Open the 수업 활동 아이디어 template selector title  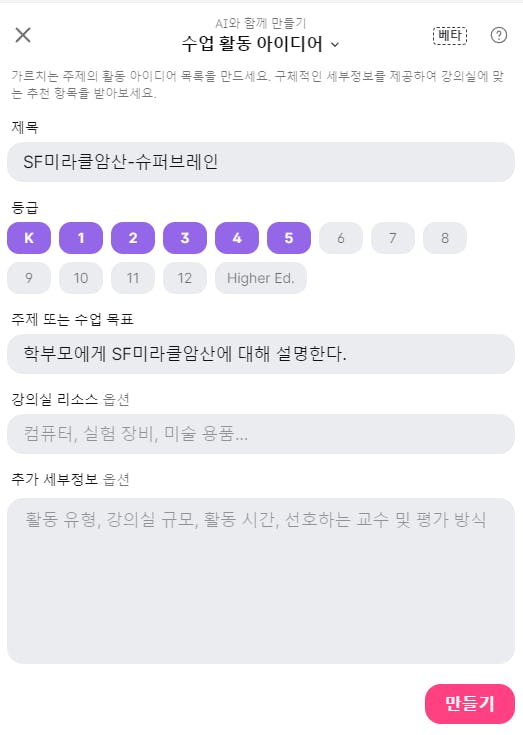tap(252, 44)
